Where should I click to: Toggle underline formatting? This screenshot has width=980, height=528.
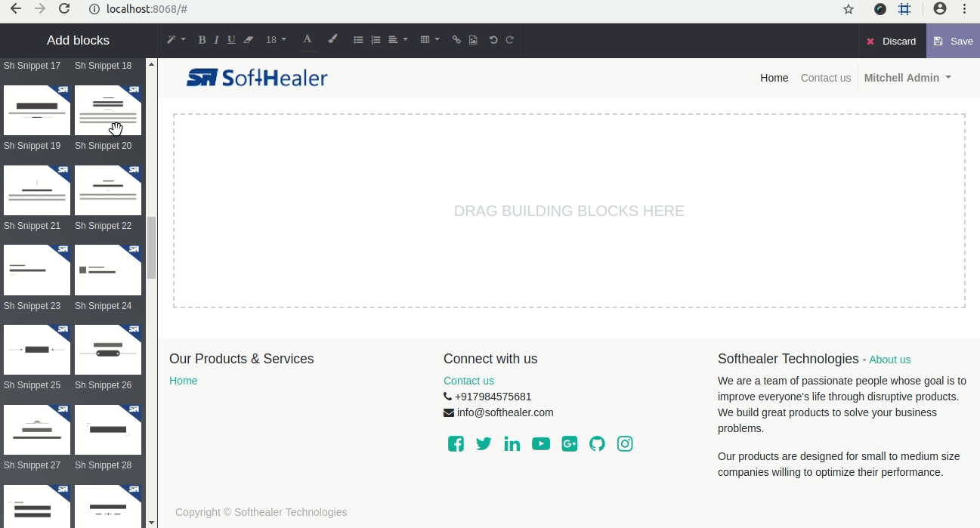click(x=231, y=40)
